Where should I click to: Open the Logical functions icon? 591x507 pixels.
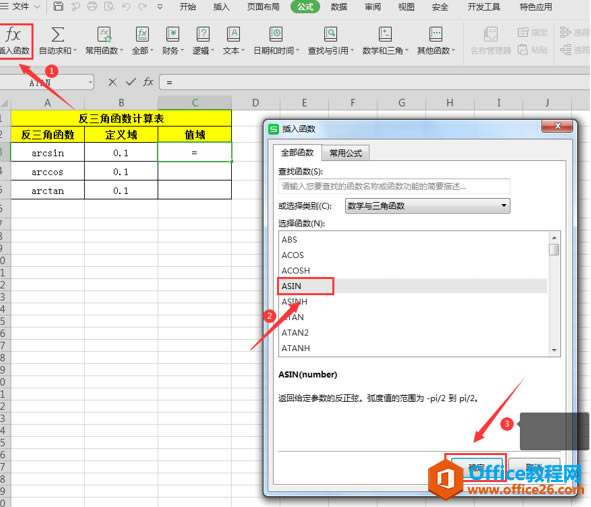click(203, 34)
